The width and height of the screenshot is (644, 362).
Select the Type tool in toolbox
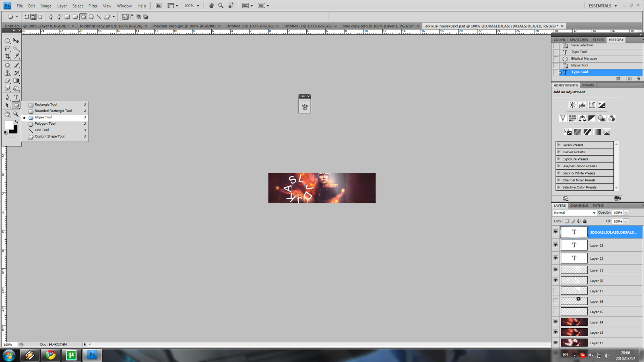[x=16, y=97]
